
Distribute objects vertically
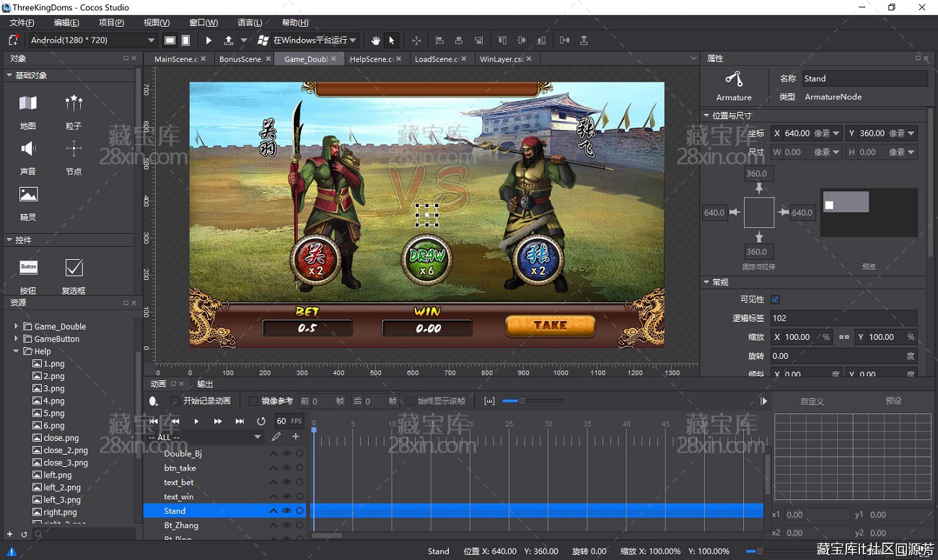(584, 40)
